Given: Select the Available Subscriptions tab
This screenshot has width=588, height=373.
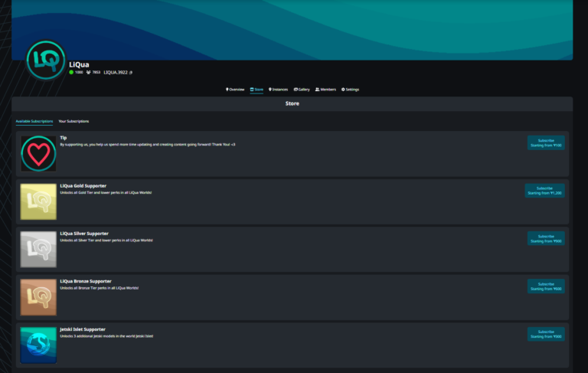Looking at the screenshot, I should tap(34, 121).
